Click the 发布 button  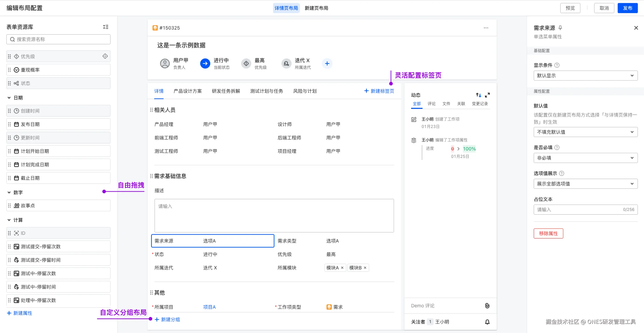click(x=627, y=8)
